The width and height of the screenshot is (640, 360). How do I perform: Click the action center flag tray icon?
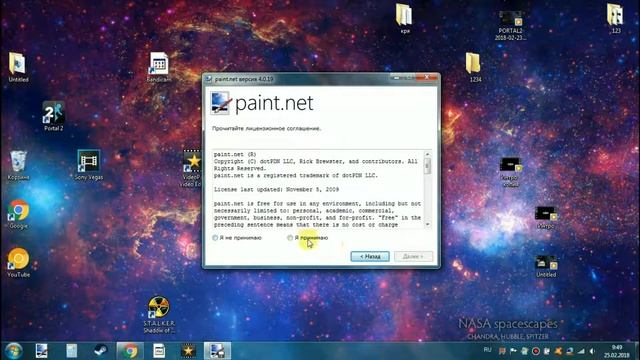(x=513, y=351)
